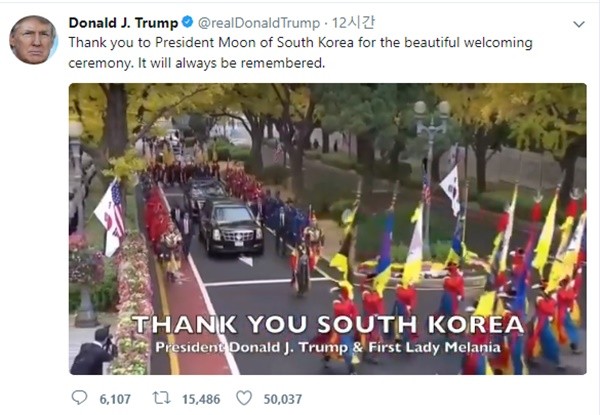Click the photographer in the video corner
Screen dimensions: 600x415
[93, 351]
